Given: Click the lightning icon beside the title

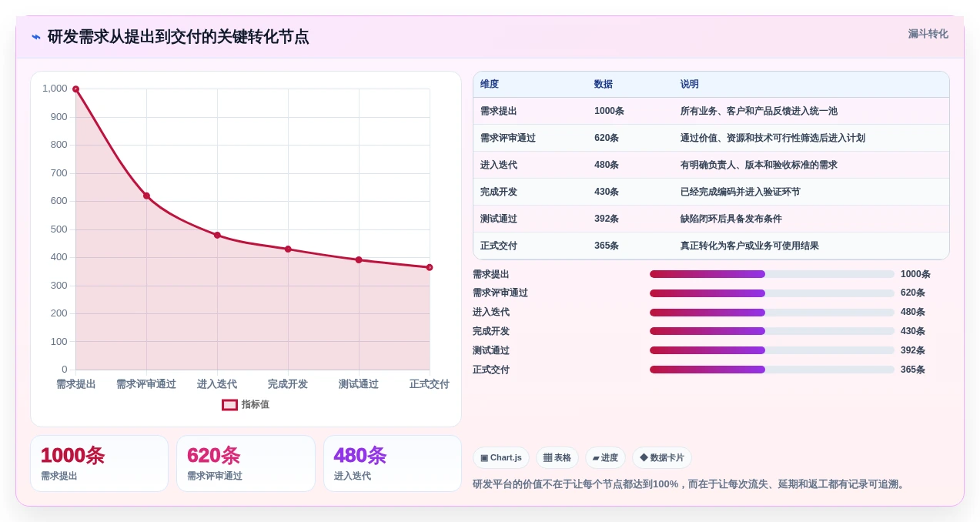Looking at the screenshot, I should [36, 36].
